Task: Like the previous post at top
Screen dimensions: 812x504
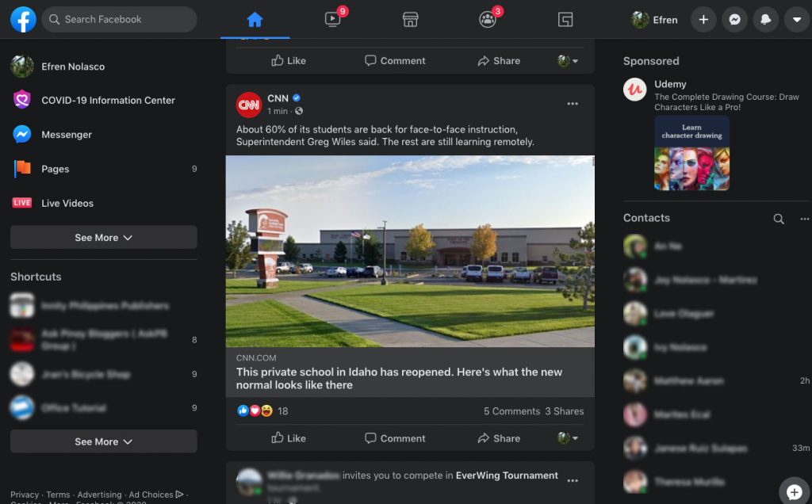Action: 289,60
